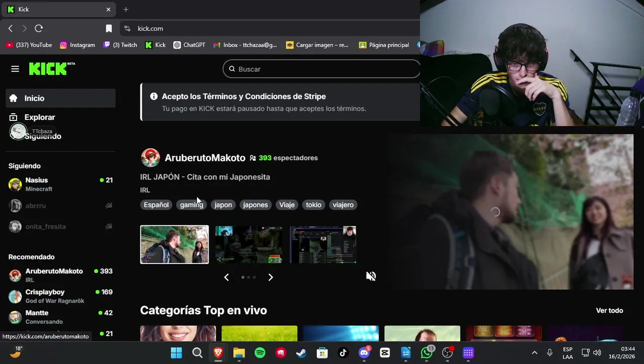Select the japones tag

pyautogui.click(x=255, y=205)
